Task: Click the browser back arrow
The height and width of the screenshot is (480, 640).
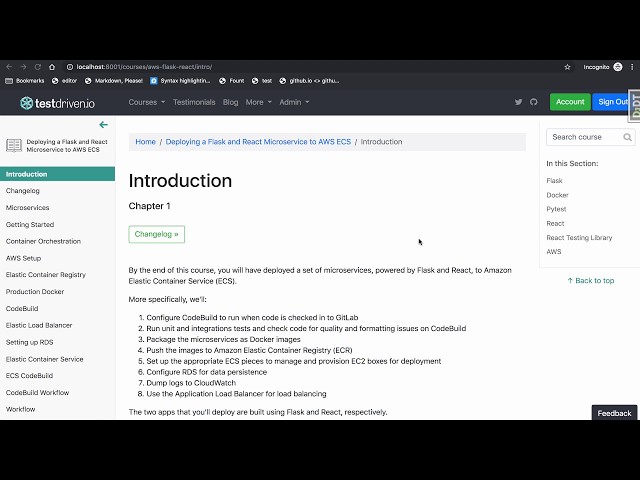Action: click(x=9, y=67)
